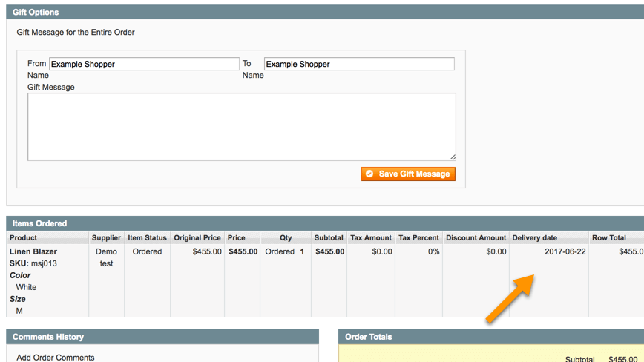
Task: Click the Item Status column header
Action: click(x=147, y=238)
